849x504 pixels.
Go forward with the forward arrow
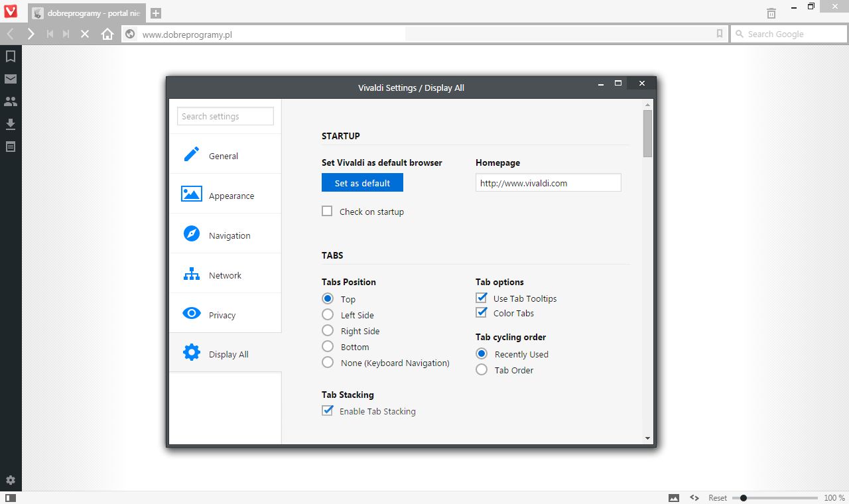tap(31, 34)
